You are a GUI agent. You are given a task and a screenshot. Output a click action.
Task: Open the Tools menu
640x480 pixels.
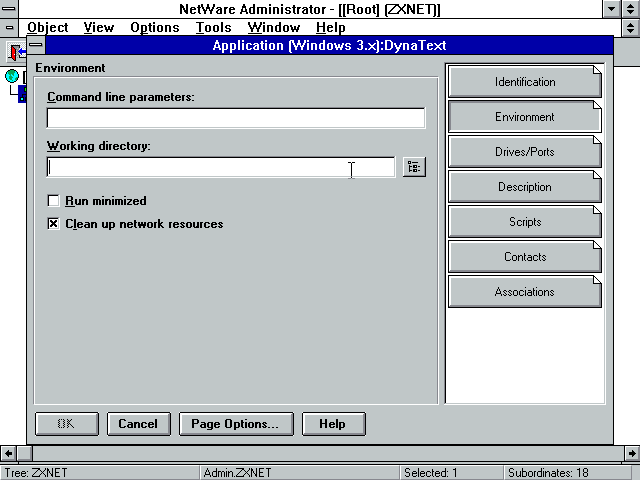tap(213, 27)
